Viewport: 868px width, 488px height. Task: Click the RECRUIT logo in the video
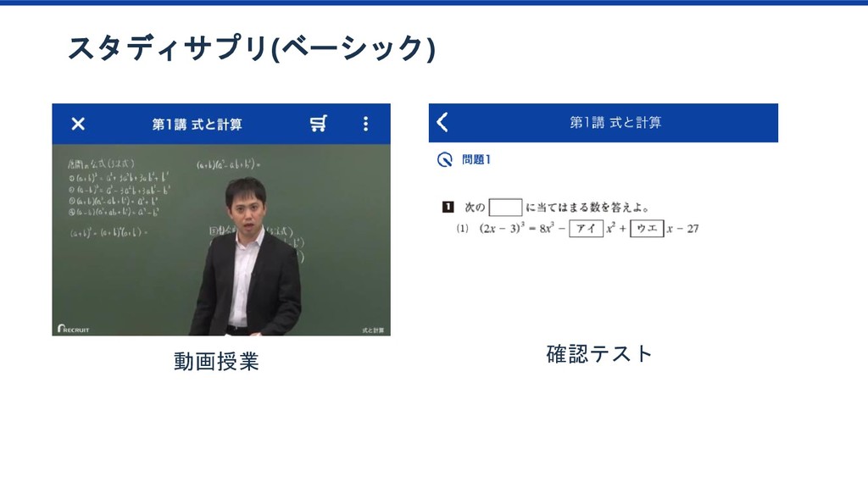(73, 329)
